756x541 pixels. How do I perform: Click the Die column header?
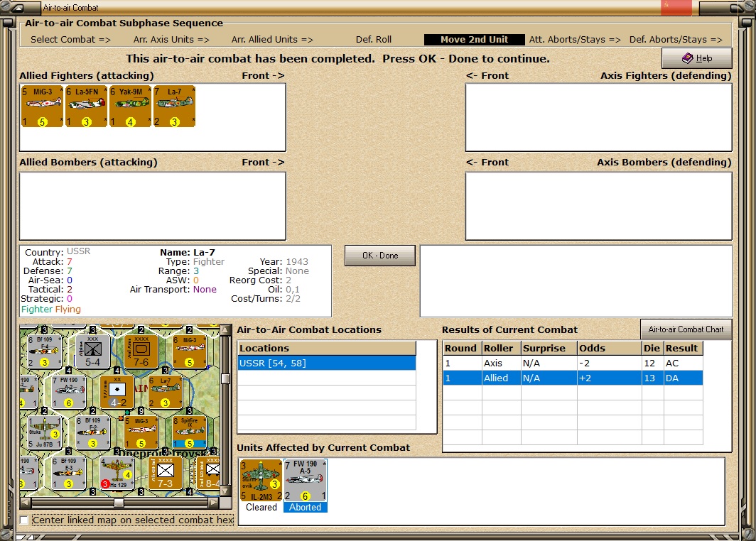[653, 349]
